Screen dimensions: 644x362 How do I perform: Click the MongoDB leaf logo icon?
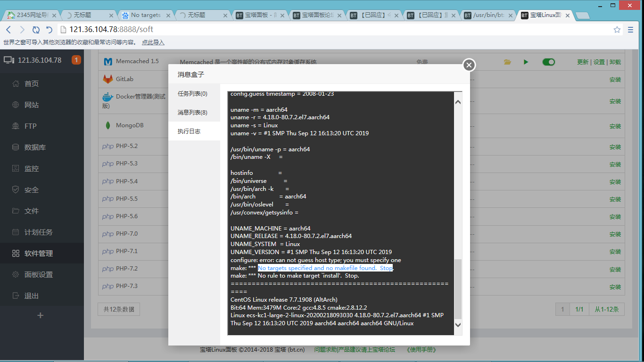(108, 125)
